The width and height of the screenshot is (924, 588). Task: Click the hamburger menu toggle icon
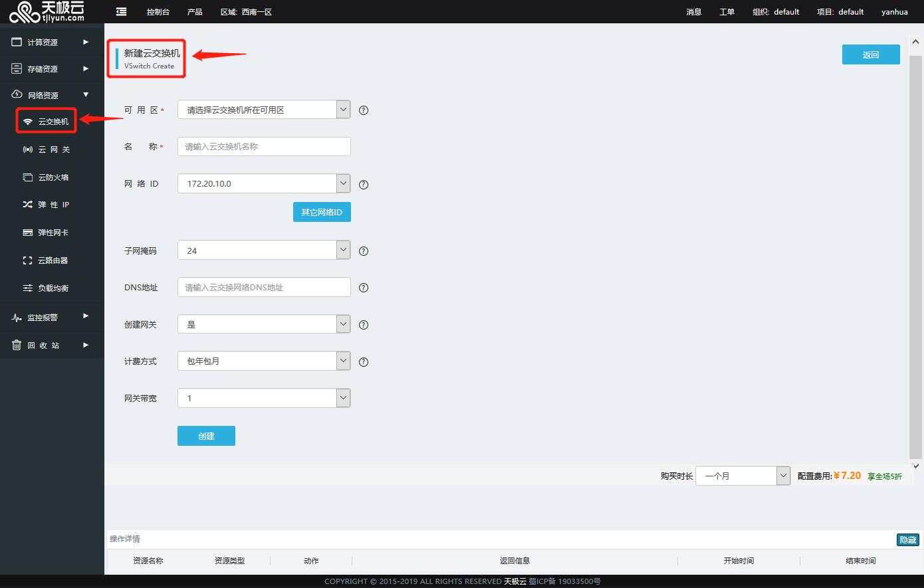click(x=121, y=12)
